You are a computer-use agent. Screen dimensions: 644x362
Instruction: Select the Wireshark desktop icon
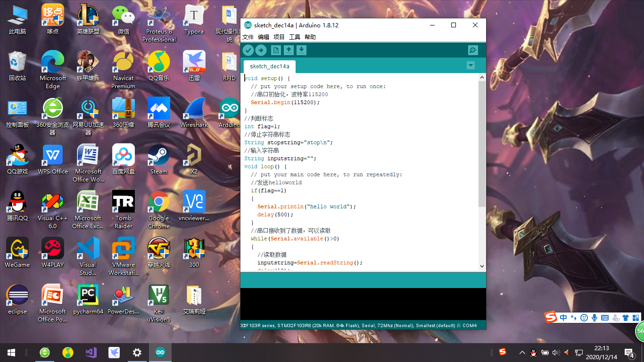click(194, 113)
